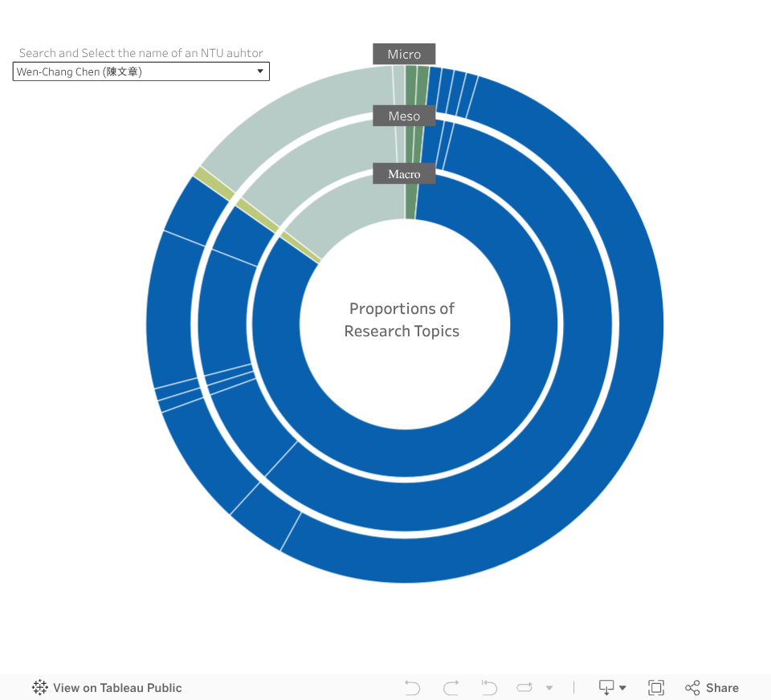Open the Download options icon
Viewport: 771px width, 700px height.
tap(606, 688)
